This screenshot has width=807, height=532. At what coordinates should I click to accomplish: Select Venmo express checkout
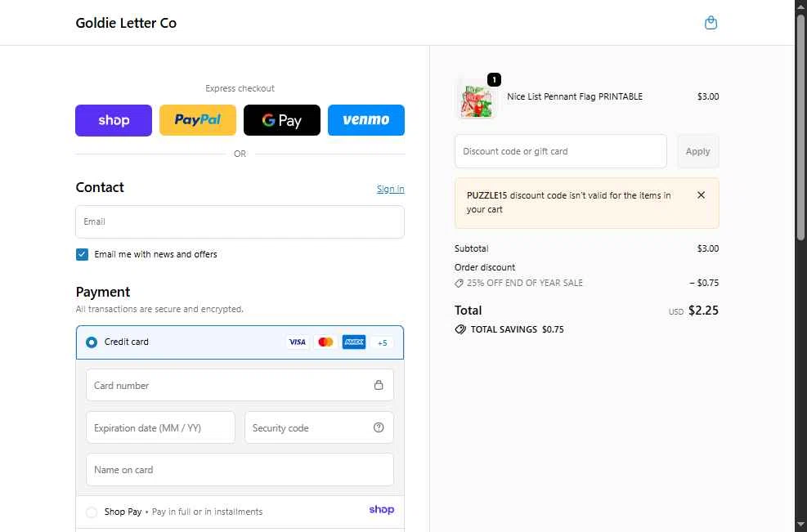(x=366, y=120)
